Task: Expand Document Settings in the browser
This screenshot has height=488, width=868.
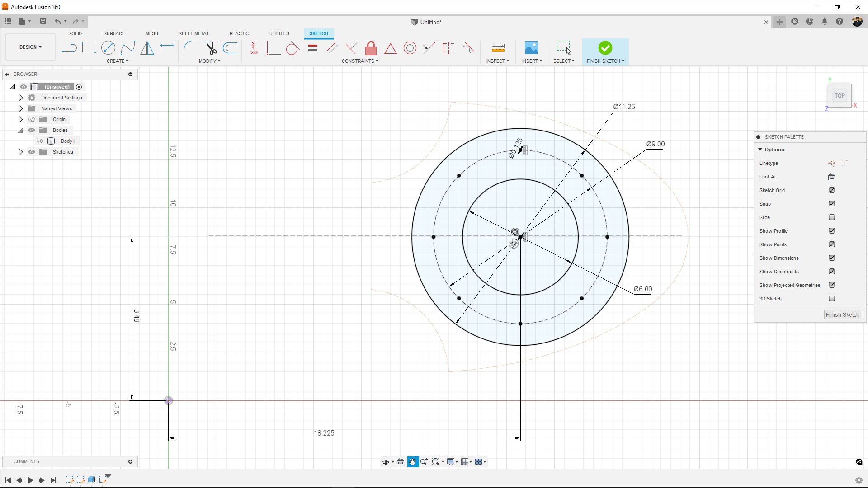Action: (20, 97)
